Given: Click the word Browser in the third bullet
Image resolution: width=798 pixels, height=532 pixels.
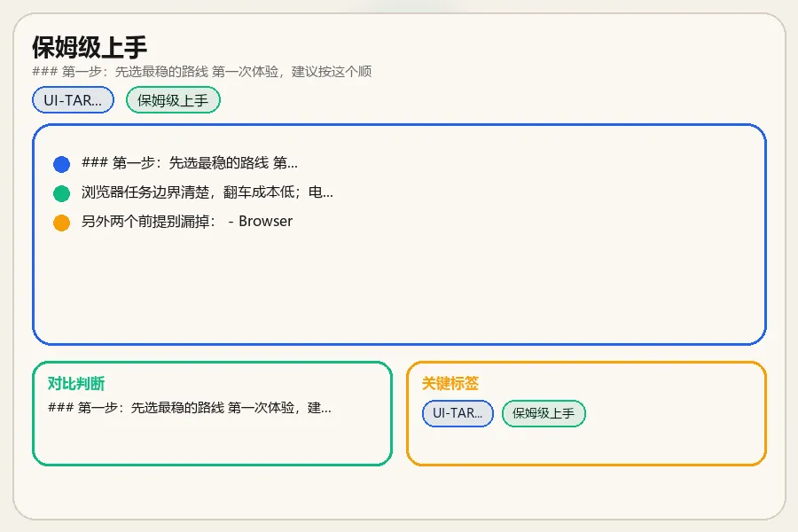Looking at the screenshot, I should pyautogui.click(x=266, y=221).
